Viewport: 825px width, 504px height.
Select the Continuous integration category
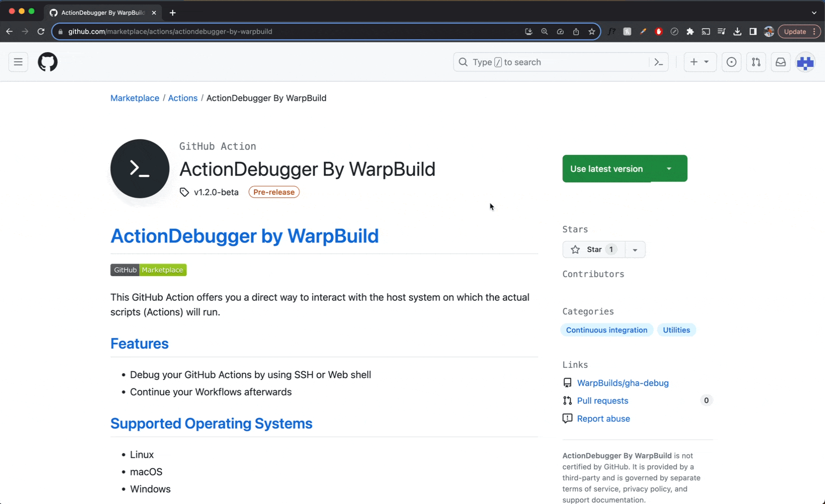[607, 329]
